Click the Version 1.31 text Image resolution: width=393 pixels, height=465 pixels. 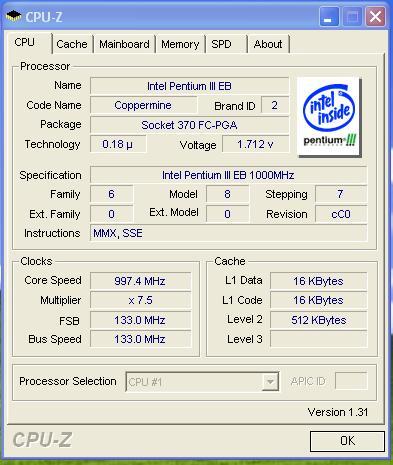(338, 412)
